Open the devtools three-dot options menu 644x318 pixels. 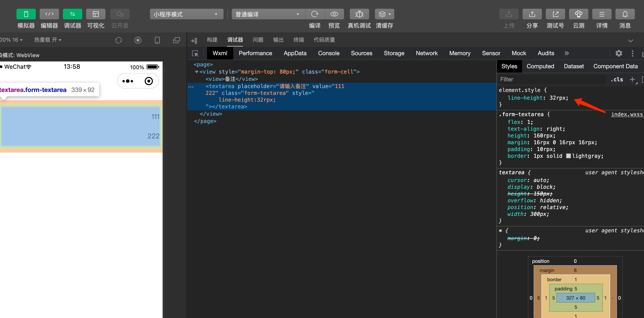[632, 53]
